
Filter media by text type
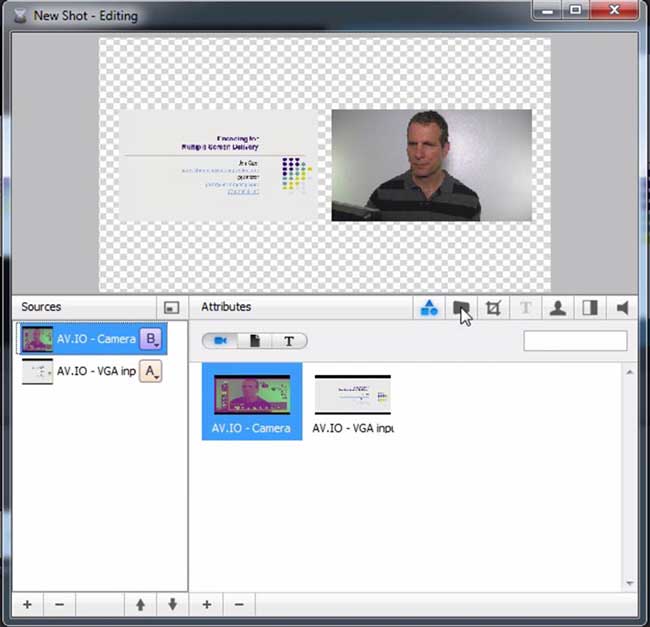coord(289,341)
